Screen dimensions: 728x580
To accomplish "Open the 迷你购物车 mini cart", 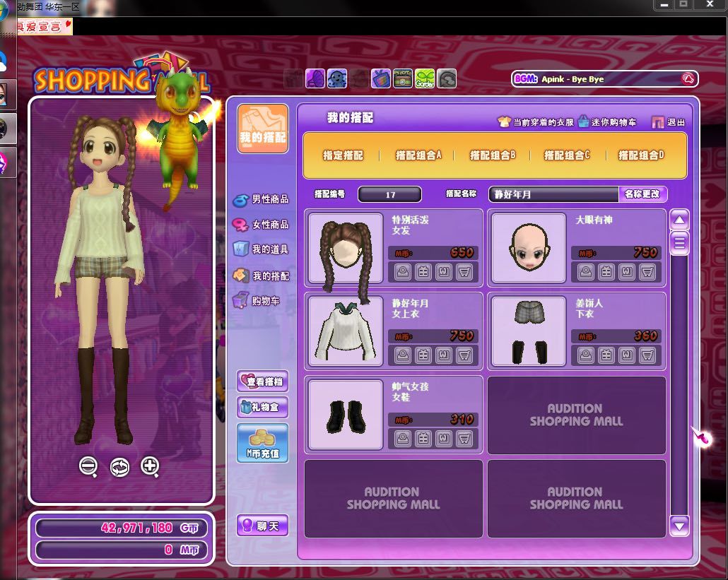I will (x=607, y=122).
